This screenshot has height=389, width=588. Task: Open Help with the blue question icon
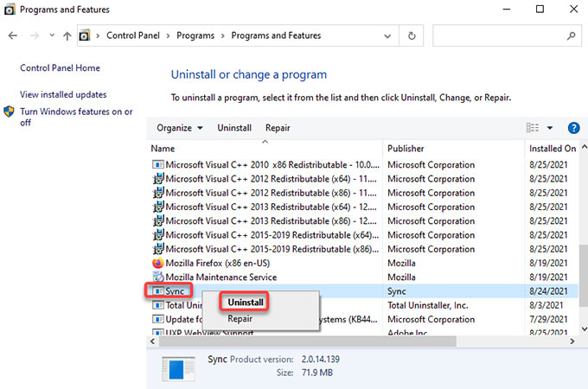pyautogui.click(x=574, y=128)
